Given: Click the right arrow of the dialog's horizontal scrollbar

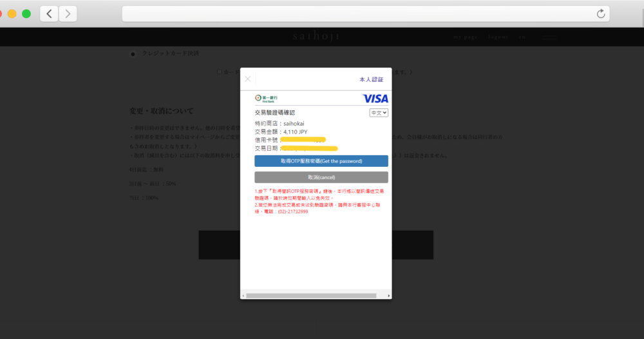Looking at the screenshot, I should point(388,296).
